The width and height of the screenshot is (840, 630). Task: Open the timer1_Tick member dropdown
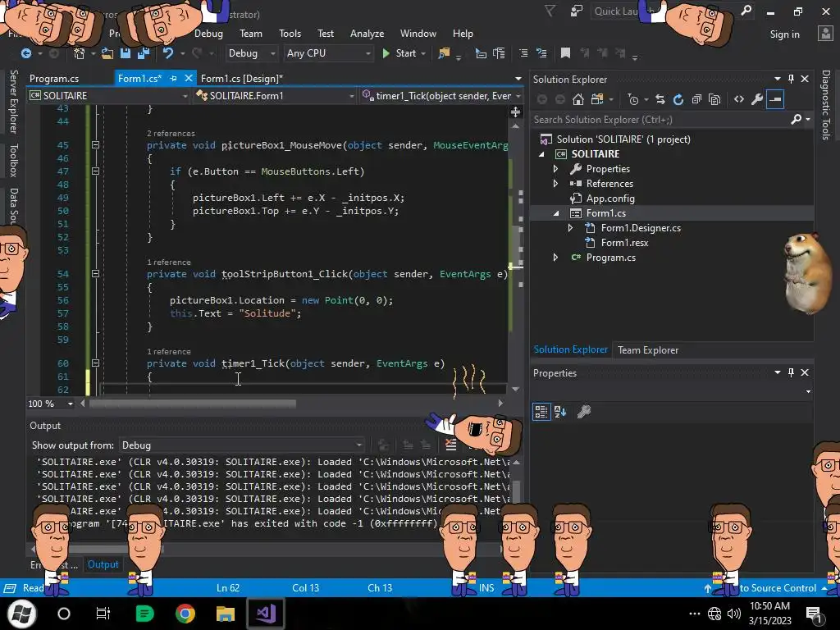(x=441, y=95)
